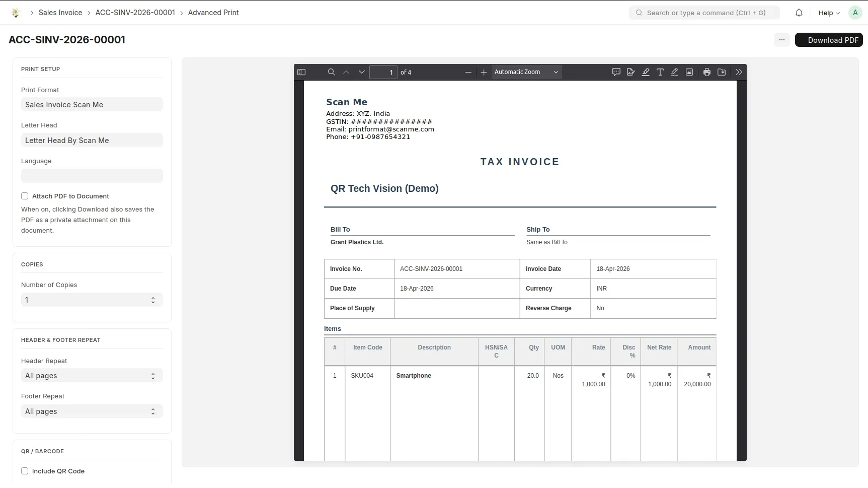
Task: Open the user avatar menu
Action: pyautogui.click(x=855, y=13)
